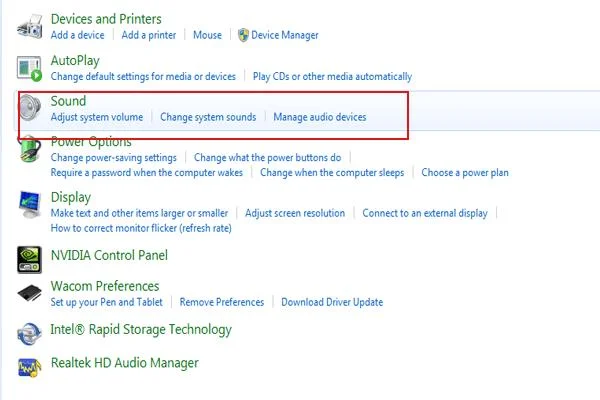Open Adjust system volume link
This screenshot has height=400, width=600.
[x=97, y=117]
